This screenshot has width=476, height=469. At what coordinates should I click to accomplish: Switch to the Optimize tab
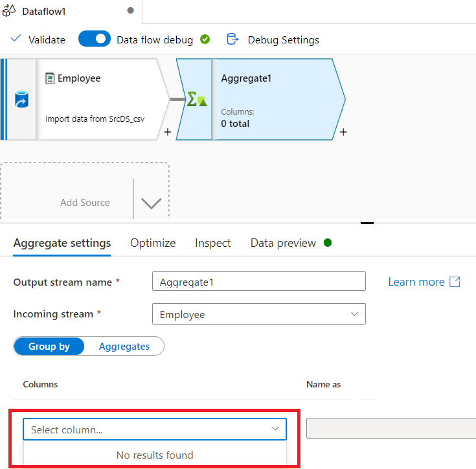pos(153,243)
